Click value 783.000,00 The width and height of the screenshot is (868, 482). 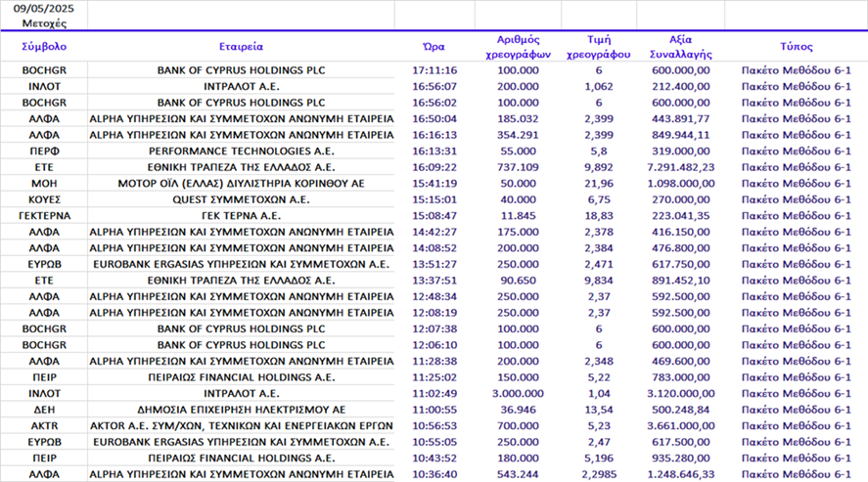click(x=681, y=377)
